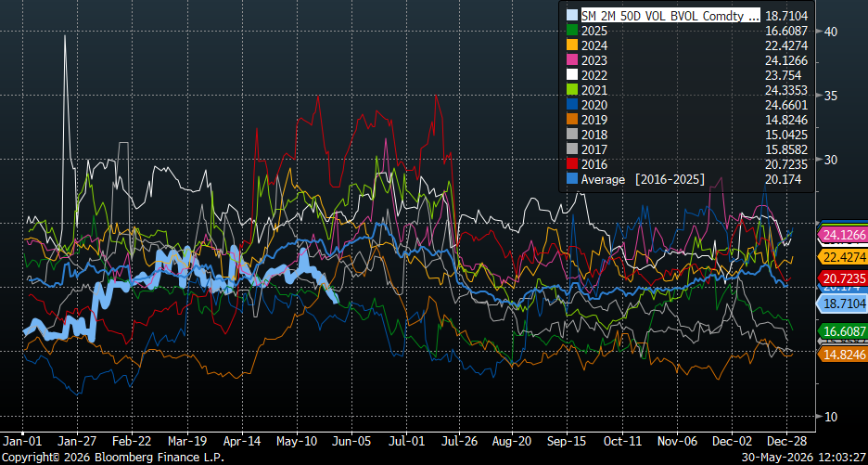This screenshot has height=465, width=868.
Task: Click the orange 2019 legend swatch
Action: pos(570,120)
